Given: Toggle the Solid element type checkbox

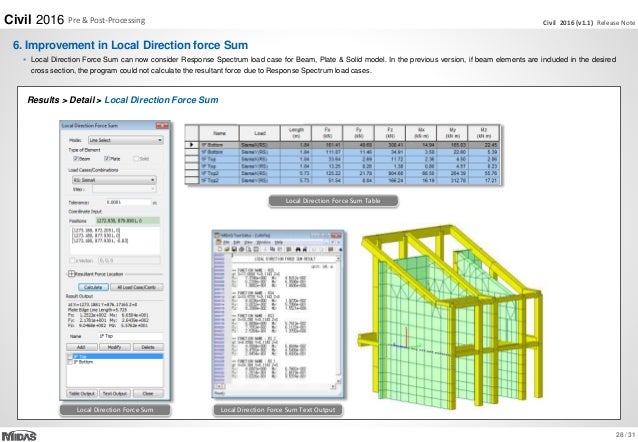Looking at the screenshot, I should coord(136,159).
